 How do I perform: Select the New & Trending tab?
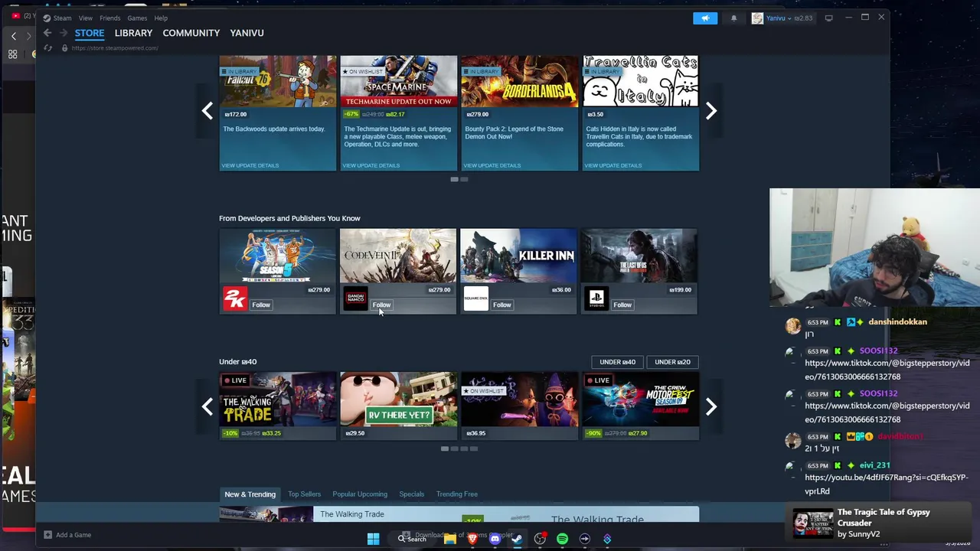250,494
